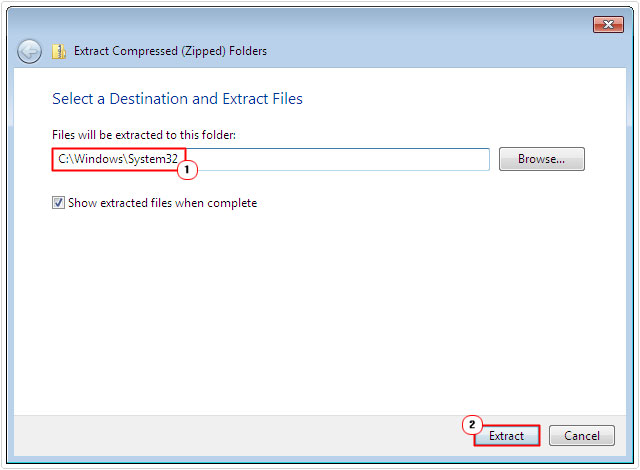Viewport: 640px width, 470px height.
Task: Open the Browse... folder picker
Action: click(x=542, y=159)
